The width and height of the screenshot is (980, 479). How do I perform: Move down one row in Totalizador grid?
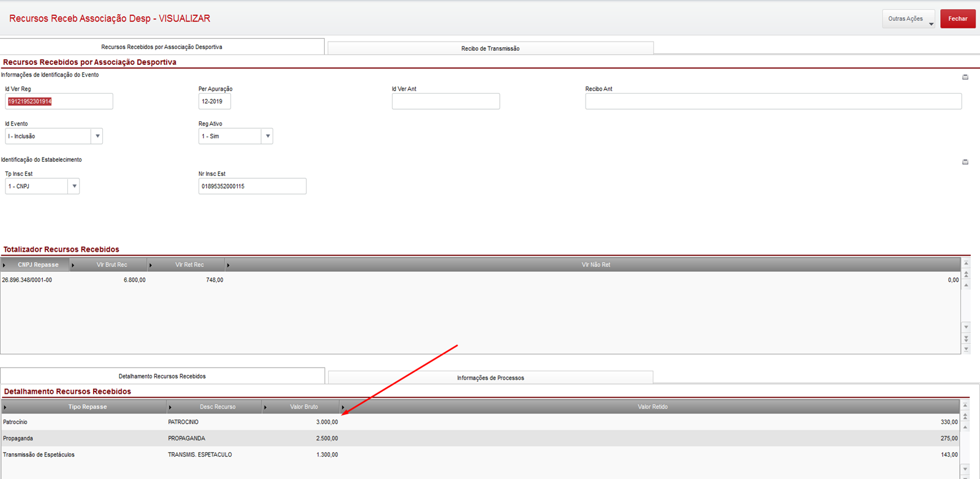pyautogui.click(x=966, y=327)
